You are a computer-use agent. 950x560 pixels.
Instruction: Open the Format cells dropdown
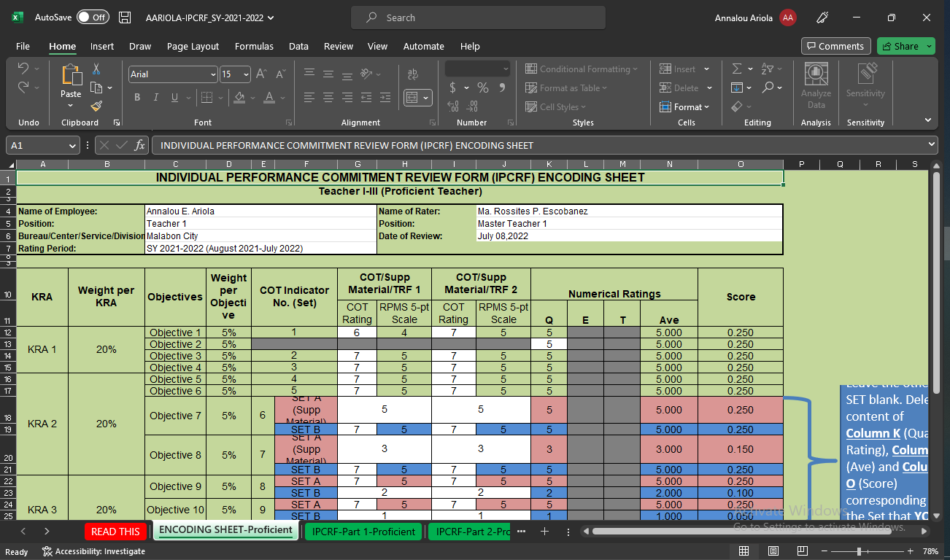(684, 106)
